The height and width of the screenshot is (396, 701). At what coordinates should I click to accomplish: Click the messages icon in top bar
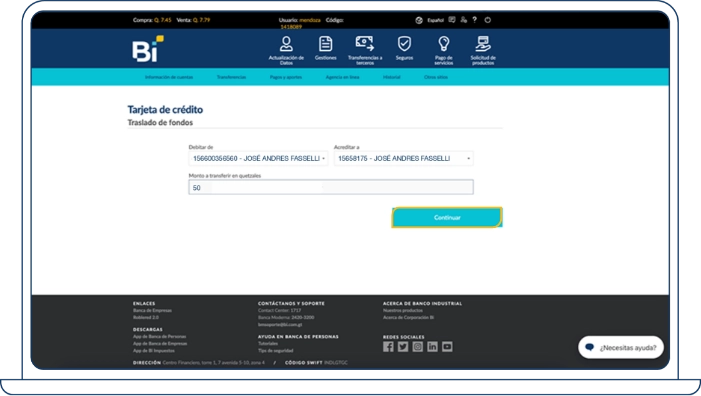(x=452, y=20)
